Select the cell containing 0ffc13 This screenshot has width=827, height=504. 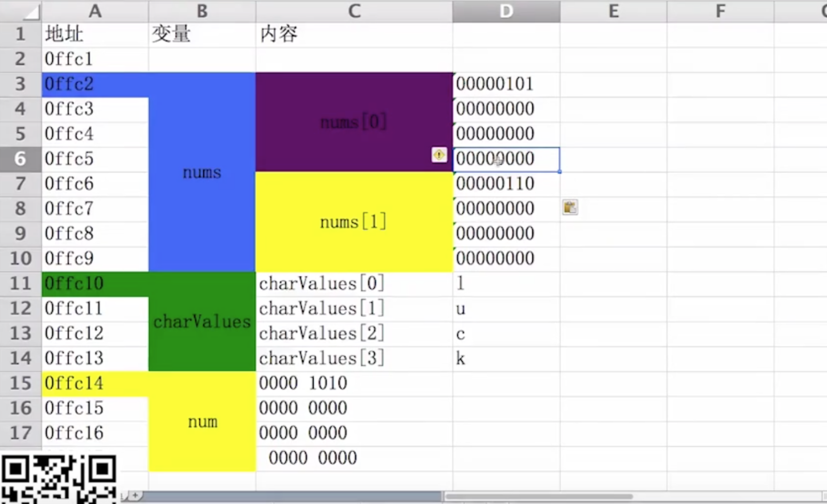[x=95, y=358]
